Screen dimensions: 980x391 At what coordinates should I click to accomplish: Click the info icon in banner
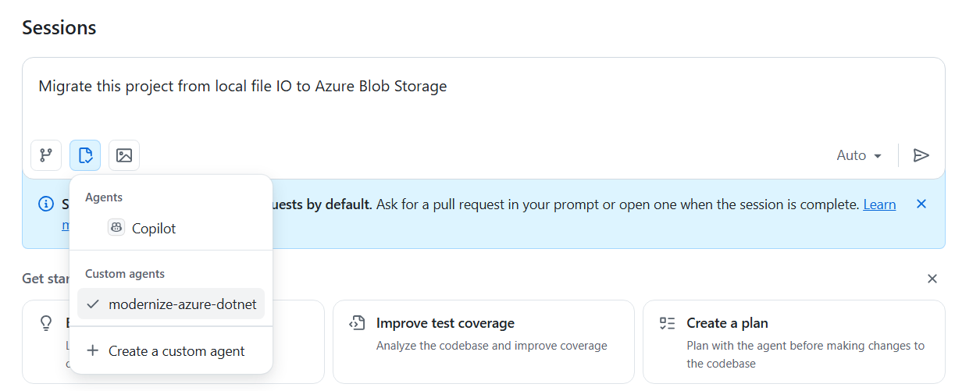tap(46, 204)
